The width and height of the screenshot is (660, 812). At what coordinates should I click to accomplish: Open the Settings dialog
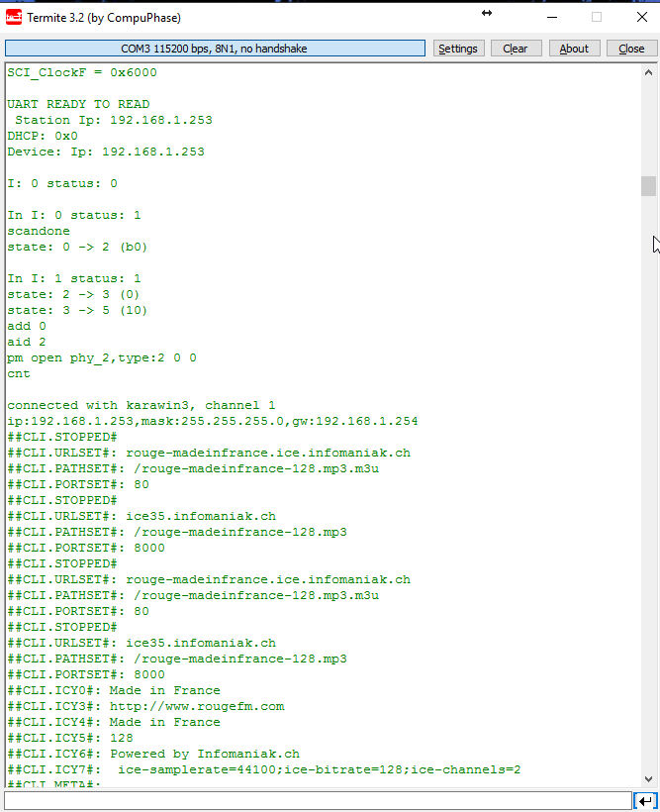[x=458, y=49]
